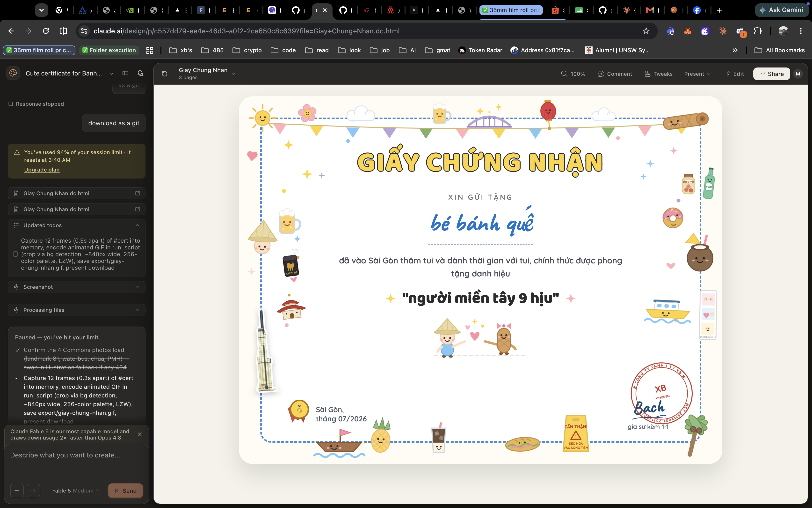Bookmark this page with the star icon
Image resolution: width=812 pixels, height=508 pixels.
(646, 31)
